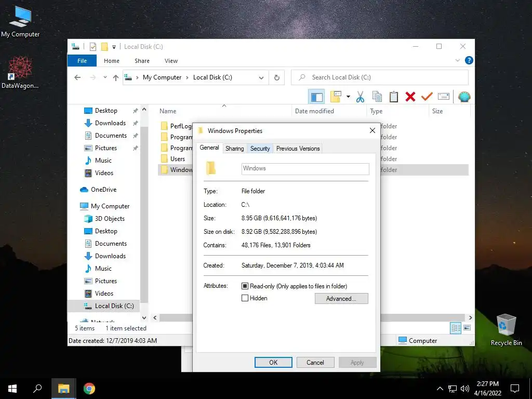
Task: Click the globe shell icon in toolbar
Action: click(464, 97)
